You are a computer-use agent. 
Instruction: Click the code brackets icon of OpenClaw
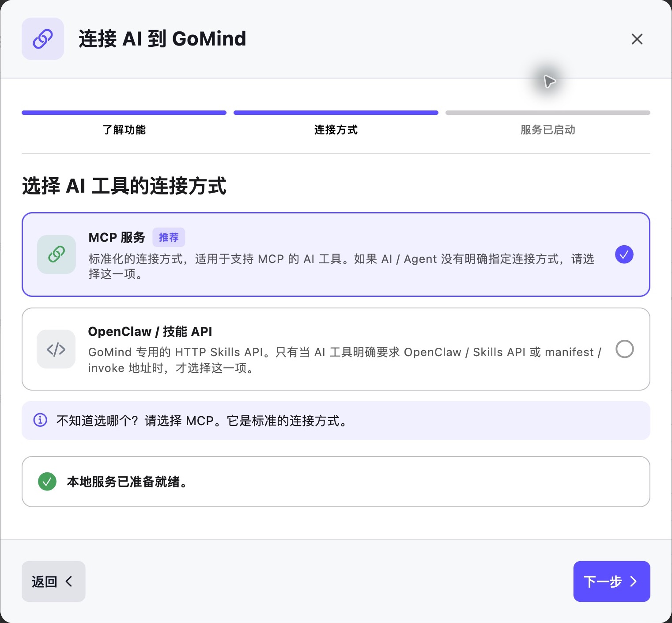point(56,349)
